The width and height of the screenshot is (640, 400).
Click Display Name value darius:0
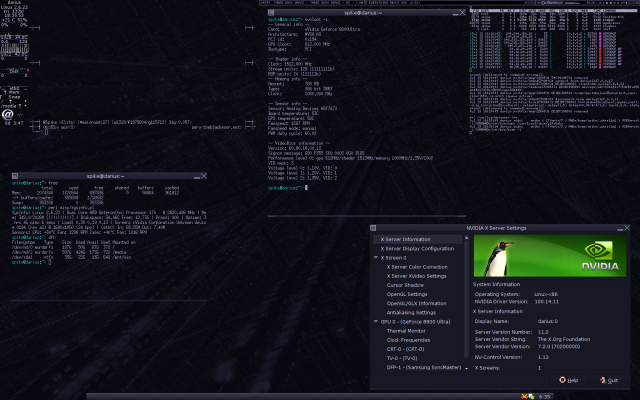pyautogui.click(x=548, y=321)
